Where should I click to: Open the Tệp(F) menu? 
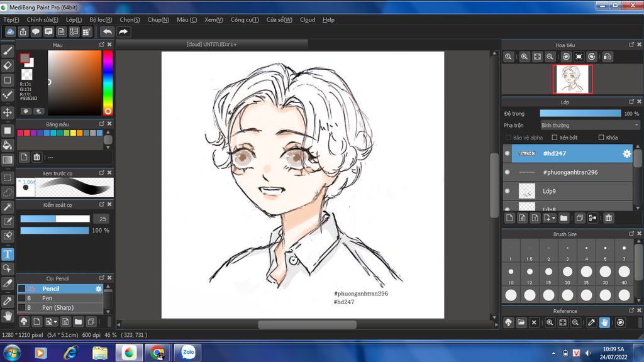pos(11,19)
